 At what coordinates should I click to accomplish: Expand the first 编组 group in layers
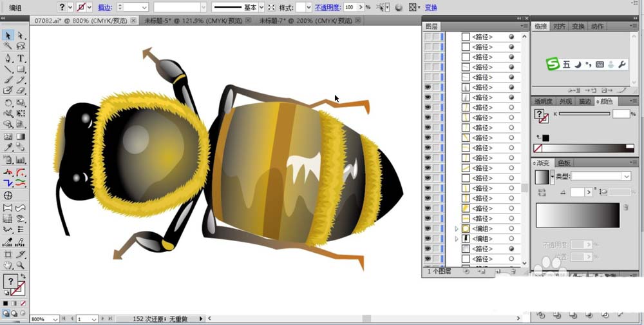pos(457,228)
